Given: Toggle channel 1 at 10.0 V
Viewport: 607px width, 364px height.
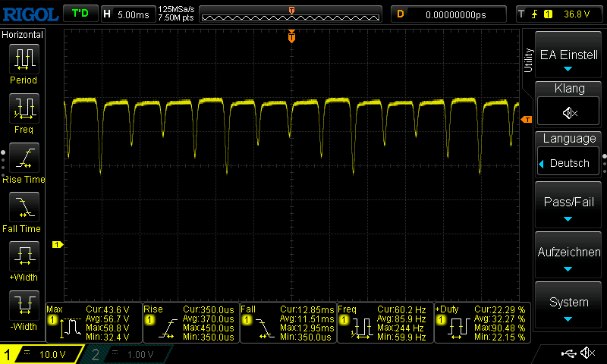Looking at the screenshot, I should pyautogui.click(x=42, y=354).
